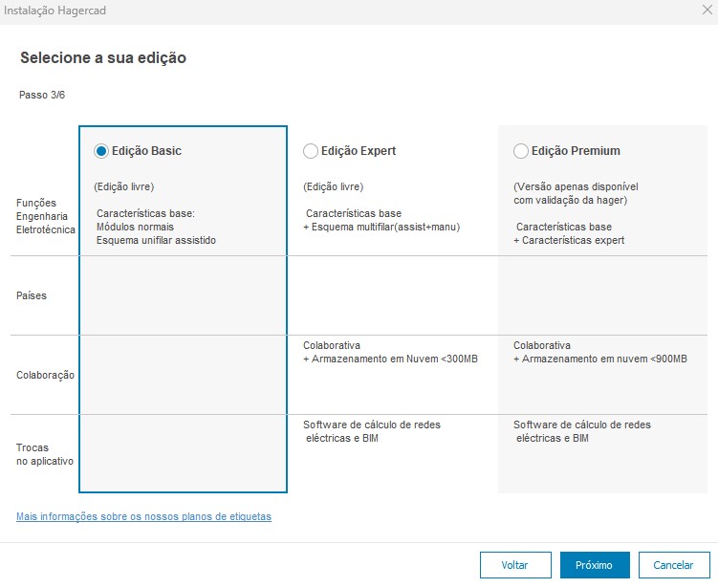Click the 'Características expert' text in Premium
Image resolution: width=718 pixels, height=588 pixels.
[569, 241]
